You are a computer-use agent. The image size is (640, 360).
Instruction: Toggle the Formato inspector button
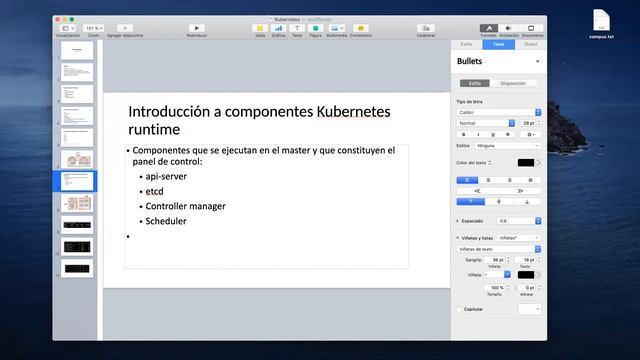coord(489,28)
